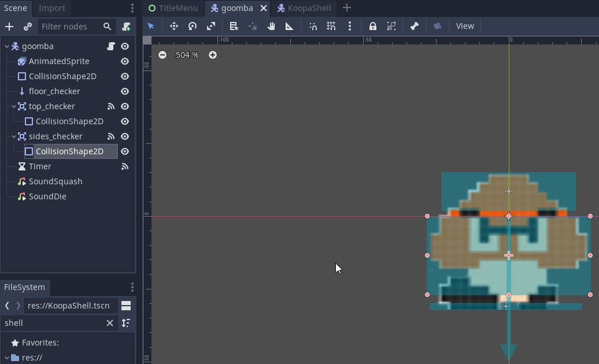This screenshot has width=599, height=364.
Task: Click the pivot change tool icon
Action: pyautogui.click(x=253, y=26)
